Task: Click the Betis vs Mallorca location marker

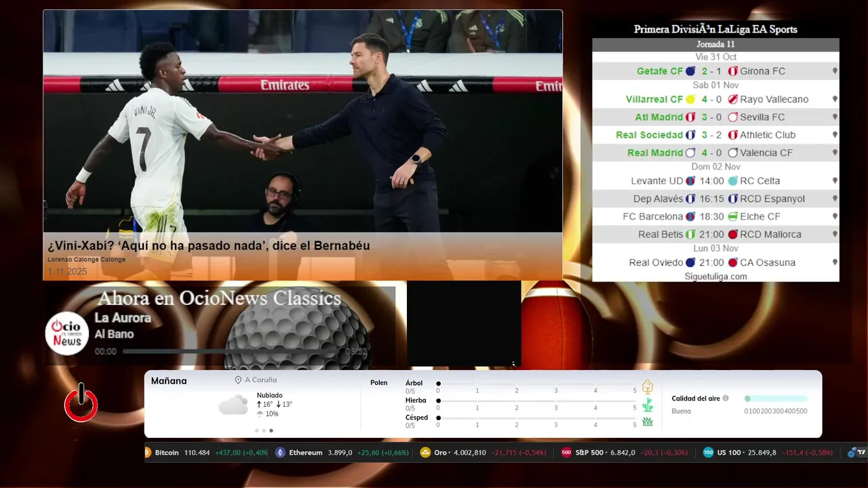Action: point(835,235)
